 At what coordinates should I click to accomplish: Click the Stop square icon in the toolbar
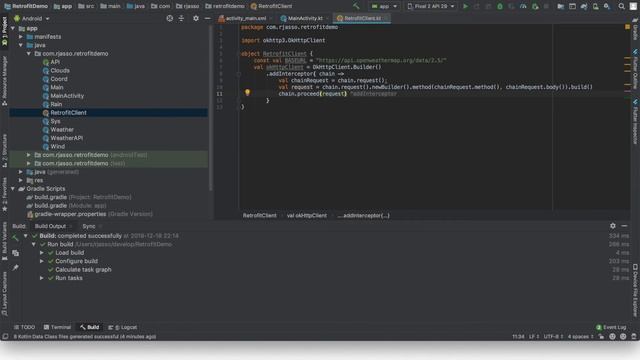click(546, 6)
